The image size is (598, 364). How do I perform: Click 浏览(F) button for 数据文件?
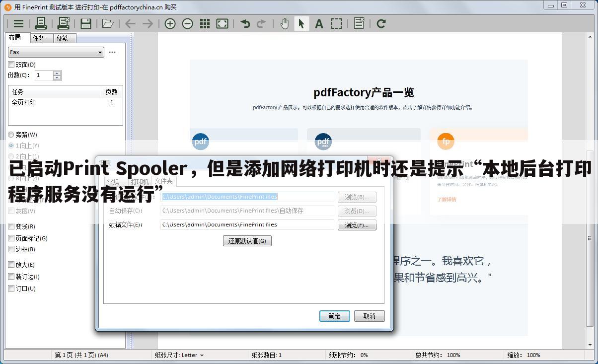coord(357,225)
